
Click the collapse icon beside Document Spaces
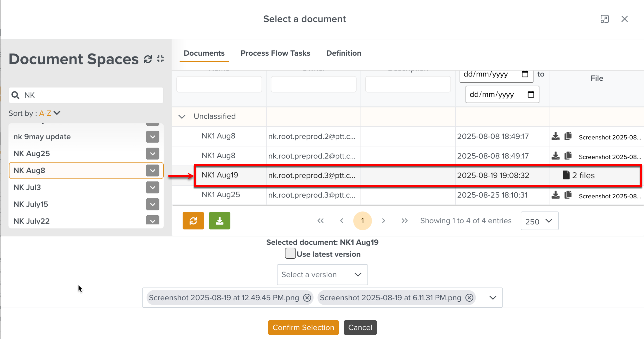tap(160, 59)
